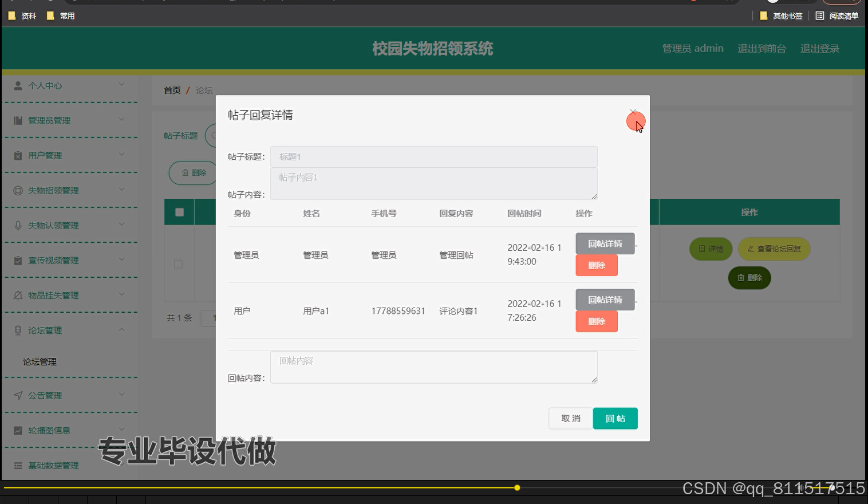Click 退出到前台 in the header

pyautogui.click(x=762, y=49)
